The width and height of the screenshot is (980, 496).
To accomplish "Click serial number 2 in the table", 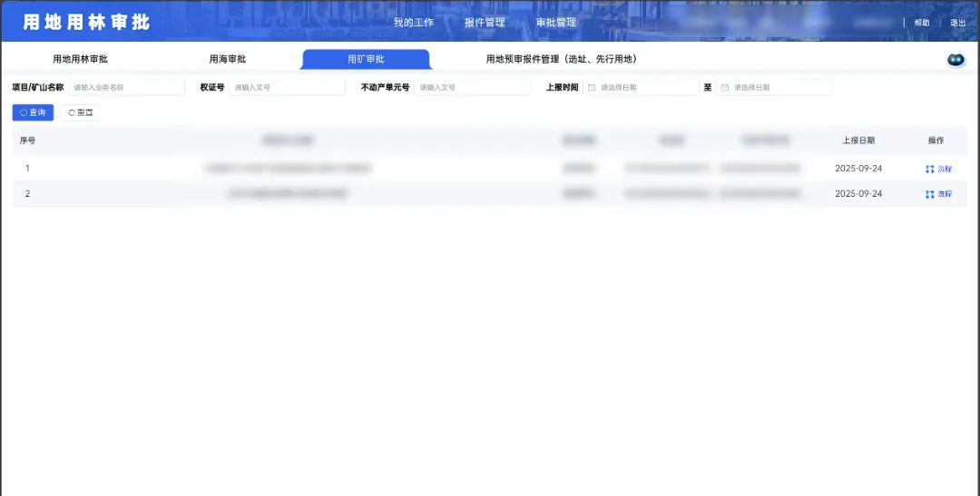I will point(27,194).
